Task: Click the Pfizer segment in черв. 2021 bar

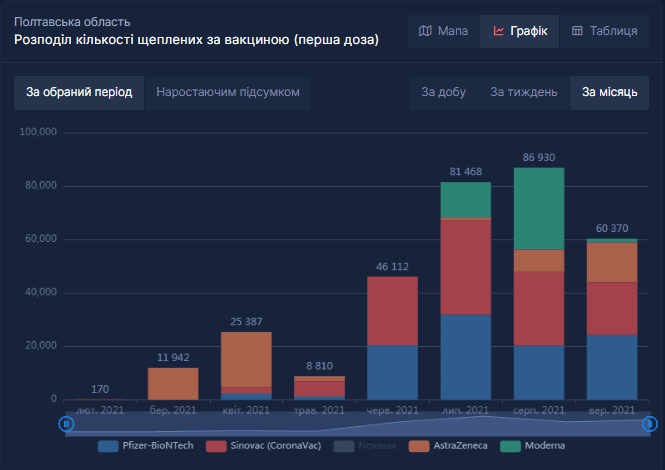Action: pyautogui.click(x=392, y=372)
